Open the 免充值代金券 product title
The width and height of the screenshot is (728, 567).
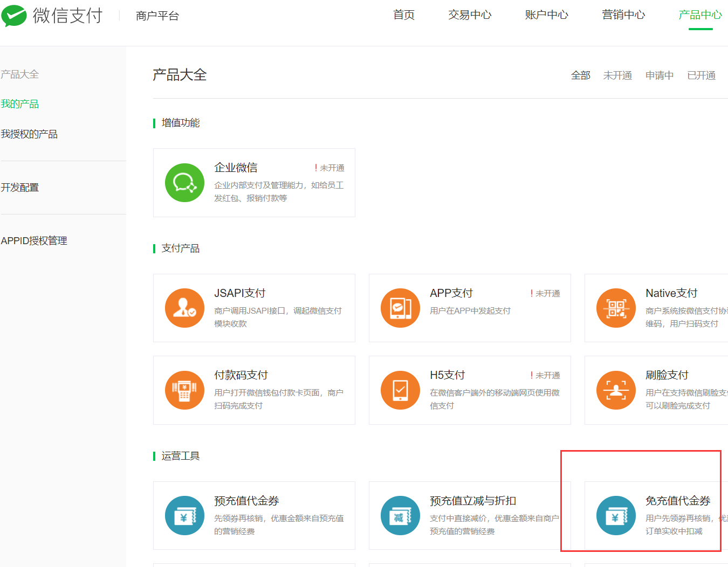click(x=678, y=501)
